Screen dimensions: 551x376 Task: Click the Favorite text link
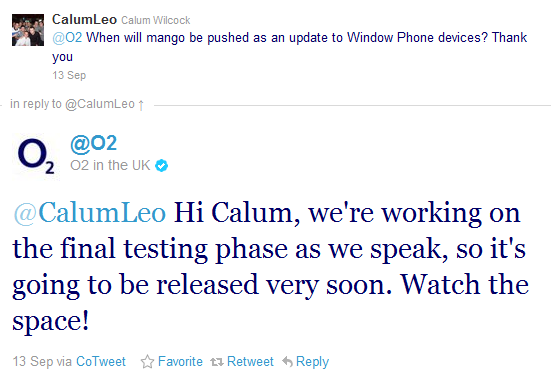(x=180, y=361)
